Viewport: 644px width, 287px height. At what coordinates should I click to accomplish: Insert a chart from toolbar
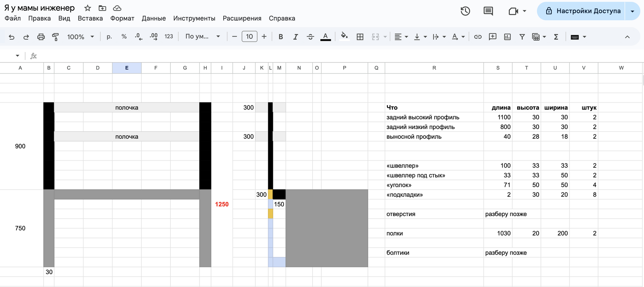pos(507,37)
